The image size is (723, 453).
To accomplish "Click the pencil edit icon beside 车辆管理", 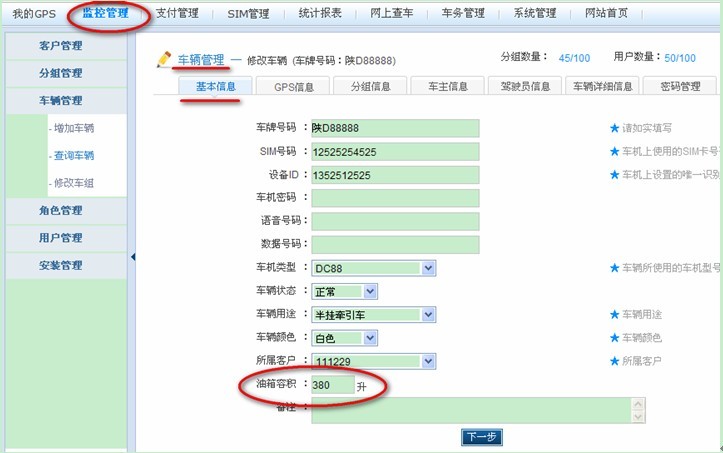I will pyautogui.click(x=164, y=60).
